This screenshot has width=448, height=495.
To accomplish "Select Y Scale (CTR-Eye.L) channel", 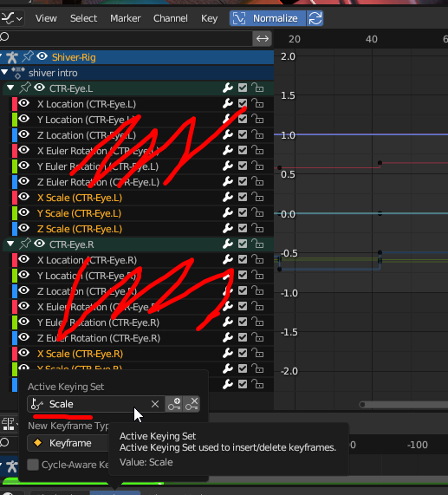I will [79, 213].
